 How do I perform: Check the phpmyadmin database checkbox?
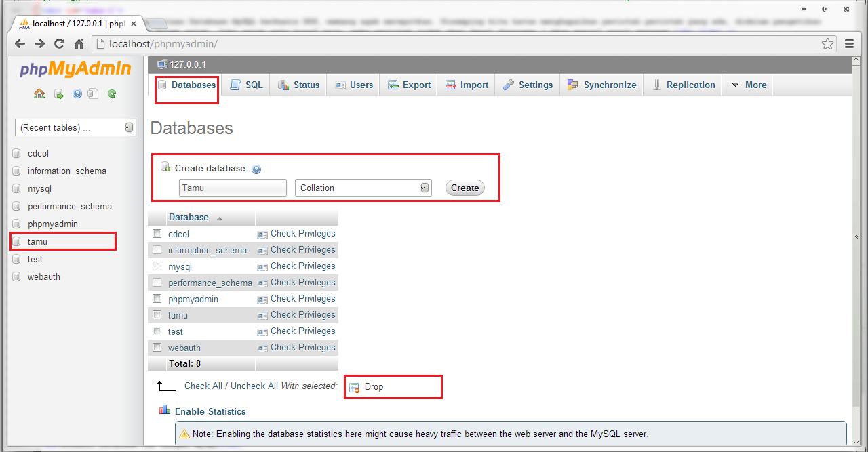[x=157, y=299]
